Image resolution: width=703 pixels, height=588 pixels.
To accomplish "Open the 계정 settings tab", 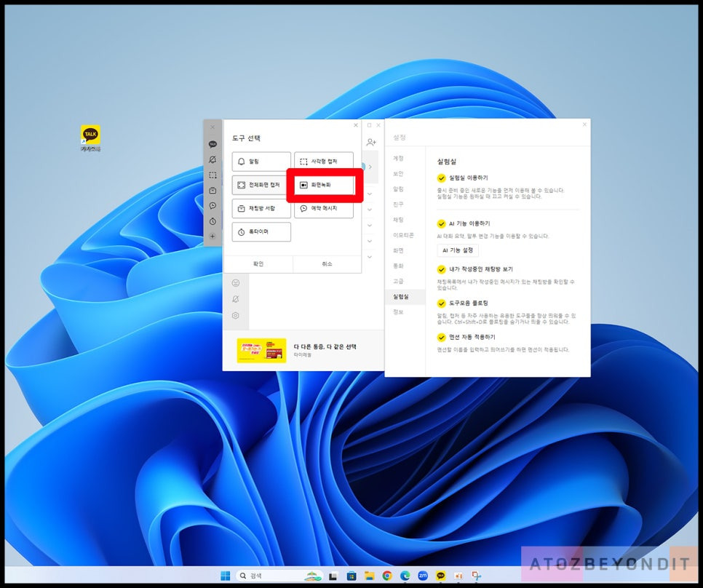I will coord(398,158).
